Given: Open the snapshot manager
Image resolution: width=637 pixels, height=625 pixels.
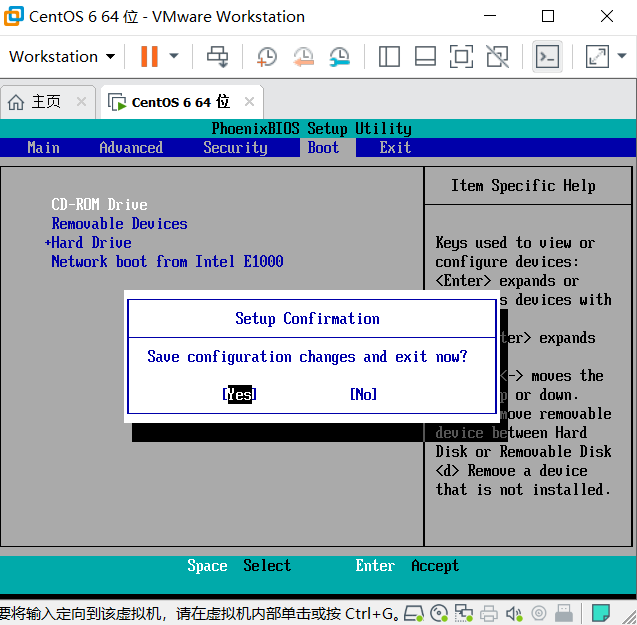Looking at the screenshot, I should coord(340,56).
